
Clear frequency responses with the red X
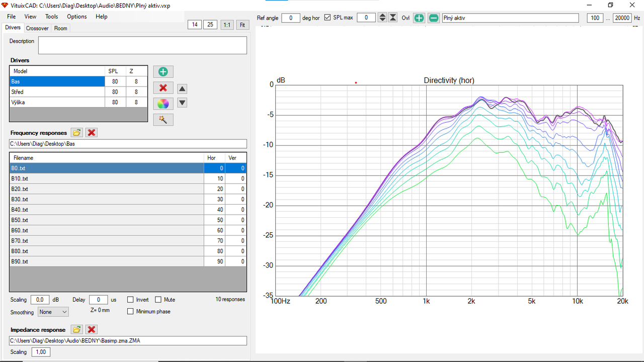[x=92, y=133]
